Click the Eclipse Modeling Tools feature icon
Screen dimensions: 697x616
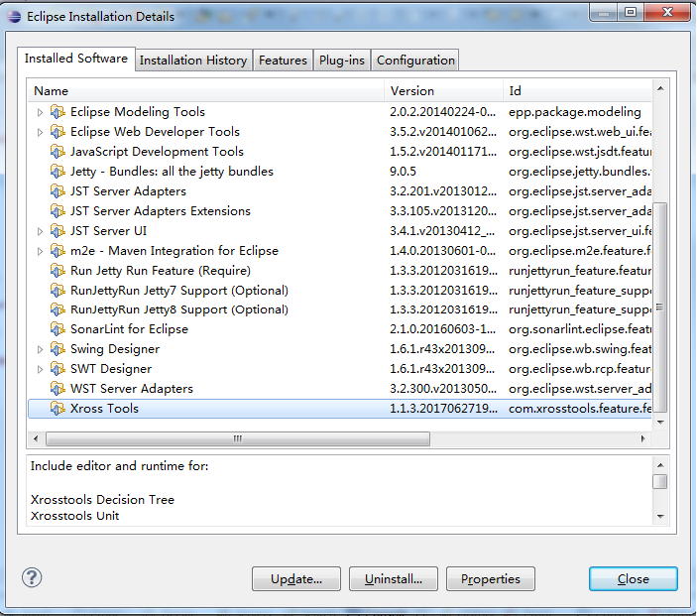[58, 112]
